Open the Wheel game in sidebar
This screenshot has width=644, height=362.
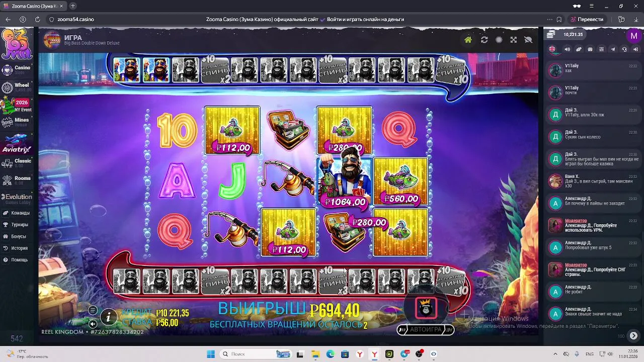click(17, 87)
